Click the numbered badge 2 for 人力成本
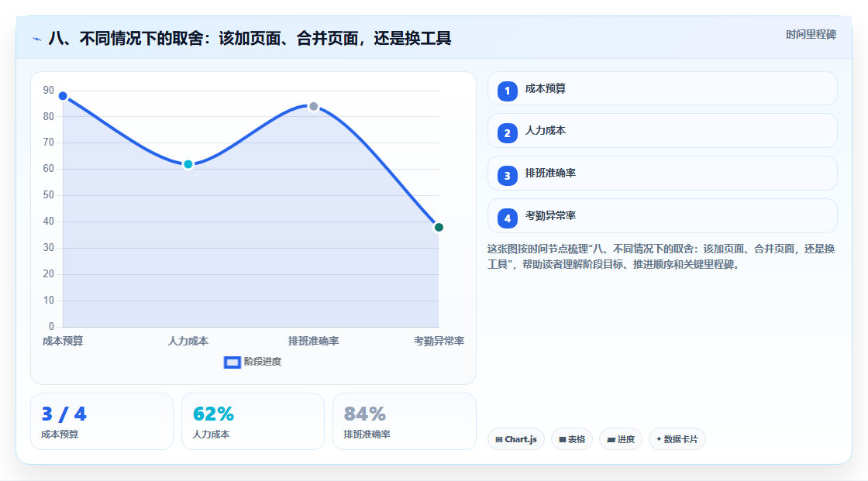Viewport: 868px width, 481px height. click(507, 133)
